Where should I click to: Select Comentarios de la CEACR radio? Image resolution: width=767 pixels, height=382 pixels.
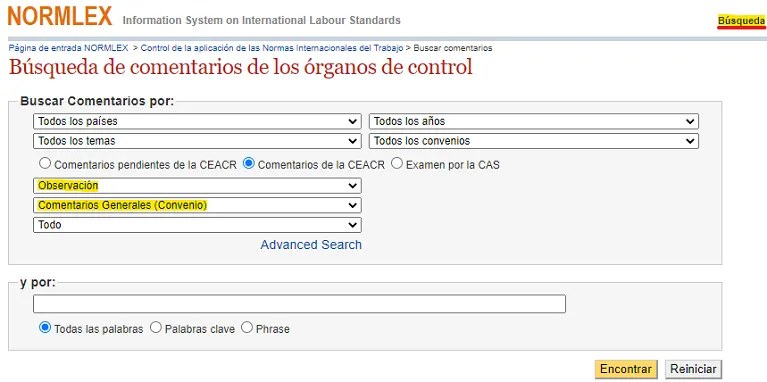point(248,163)
